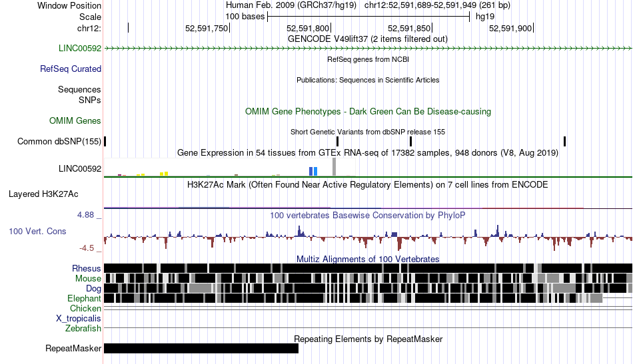Click the tall gray GTEx expression bar
The height and width of the screenshot is (364, 633).
click(x=334, y=167)
